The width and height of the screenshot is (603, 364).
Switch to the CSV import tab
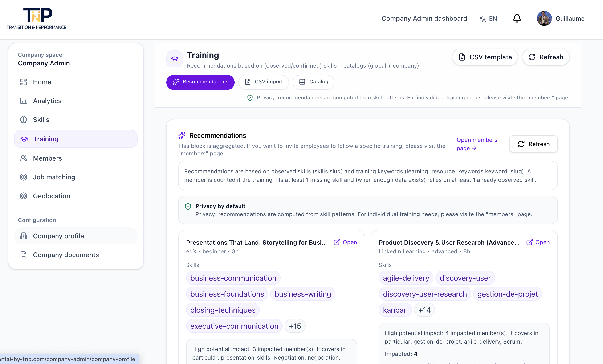[264, 82]
